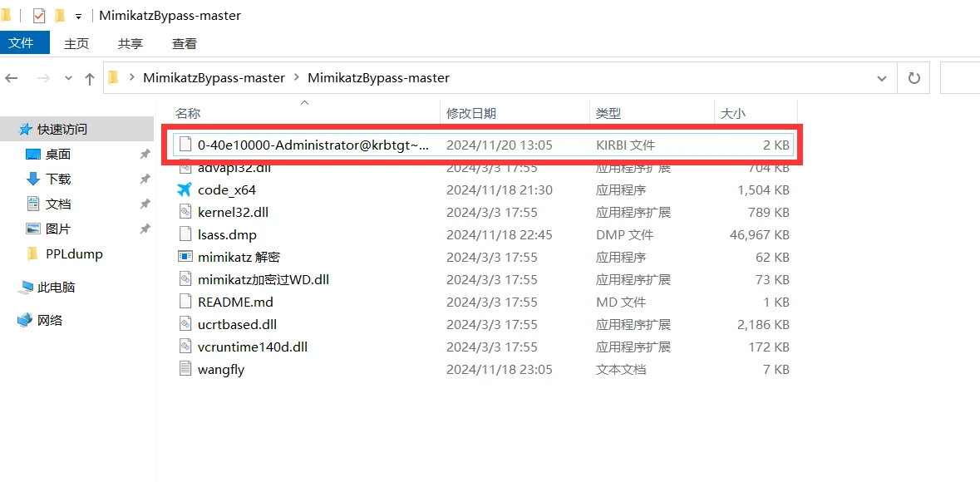Click the forward navigation arrow
The width and height of the screenshot is (980, 482).
coord(43,78)
